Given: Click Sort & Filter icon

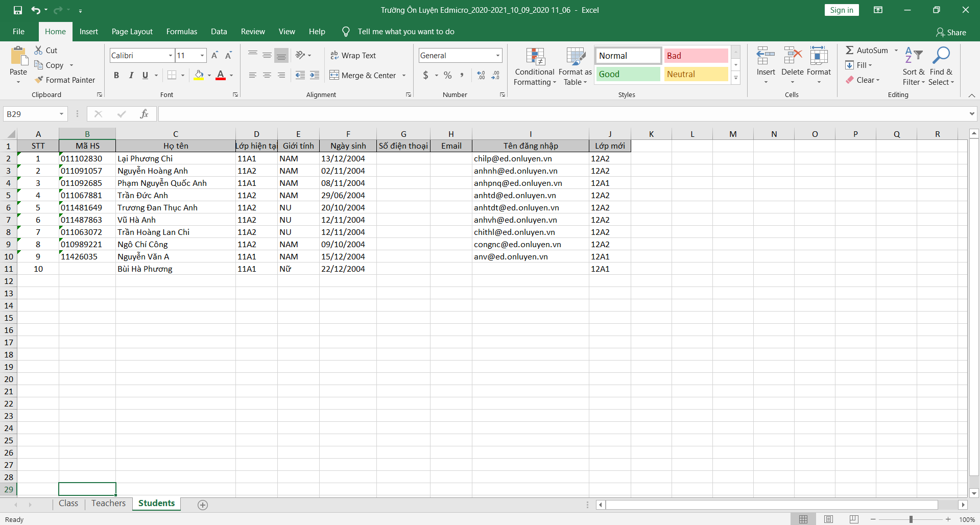Looking at the screenshot, I should pos(913,56).
